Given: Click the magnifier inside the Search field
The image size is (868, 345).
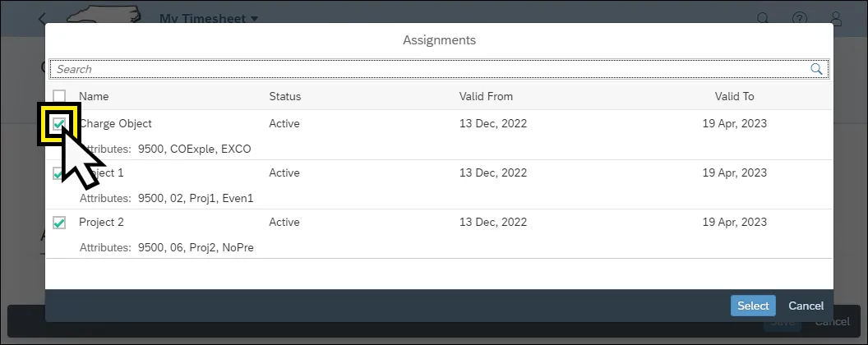Looking at the screenshot, I should pyautogui.click(x=816, y=69).
